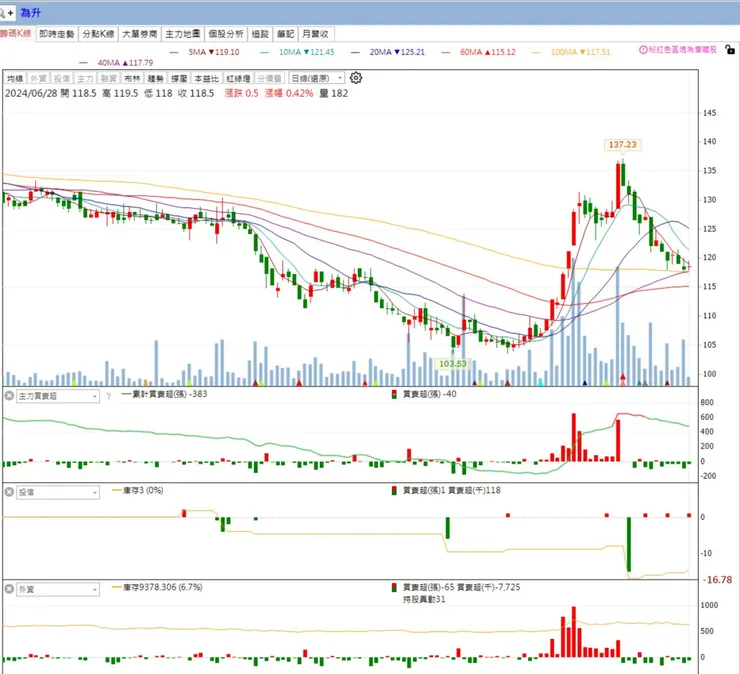Open the 筆記 tab

click(285, 34)
